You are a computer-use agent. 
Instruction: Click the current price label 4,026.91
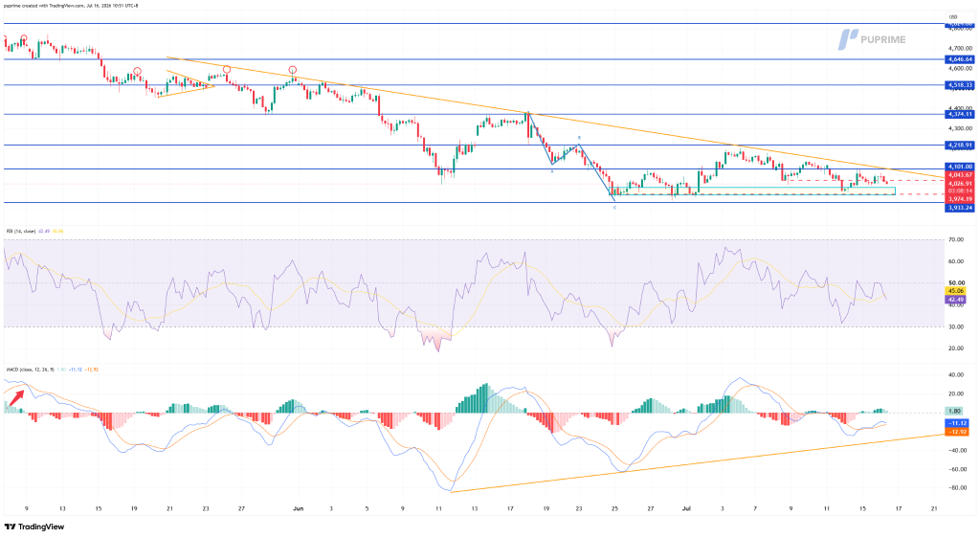pyautogui.click(x=959, y=183)
